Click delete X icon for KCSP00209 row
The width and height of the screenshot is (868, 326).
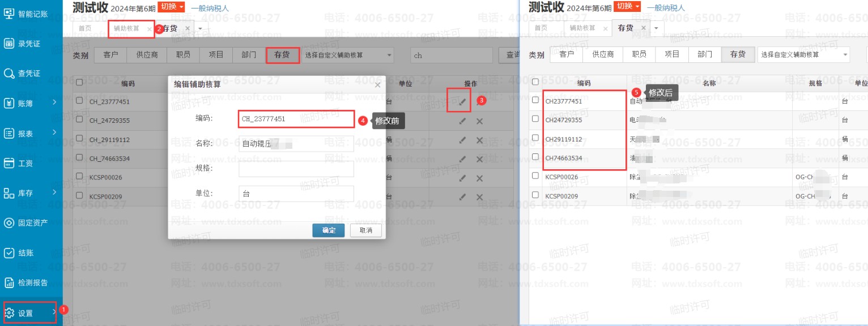pyautogui.click(x=479, y=196)
